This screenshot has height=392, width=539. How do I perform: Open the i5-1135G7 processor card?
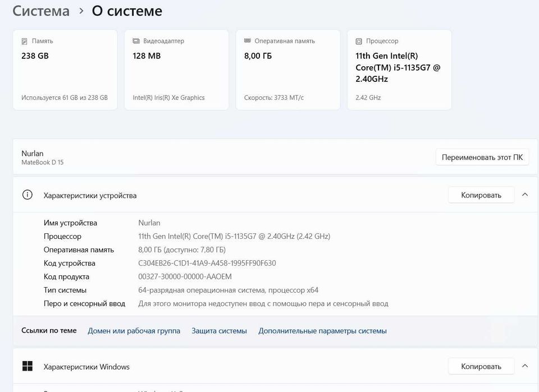[399, 70]
